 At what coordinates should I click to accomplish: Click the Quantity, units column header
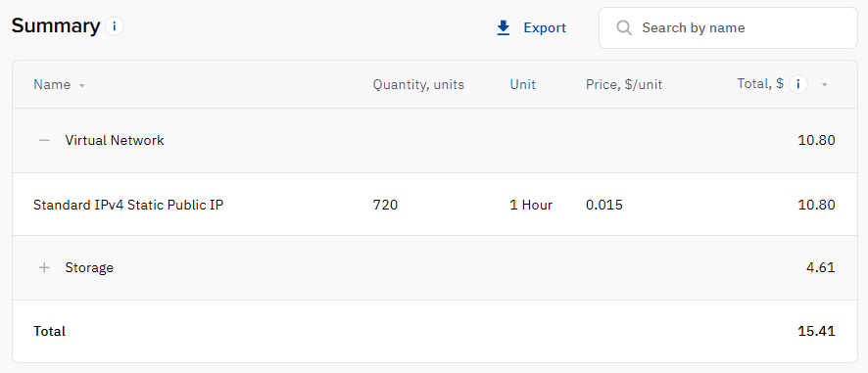click(x=418, y=84)
